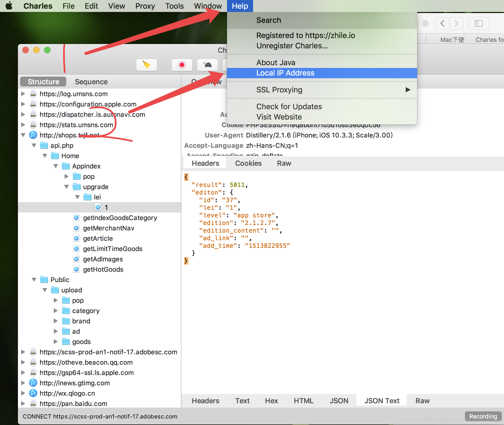
Task: Click the getAdImages request icon
Action: pos(77,259)
